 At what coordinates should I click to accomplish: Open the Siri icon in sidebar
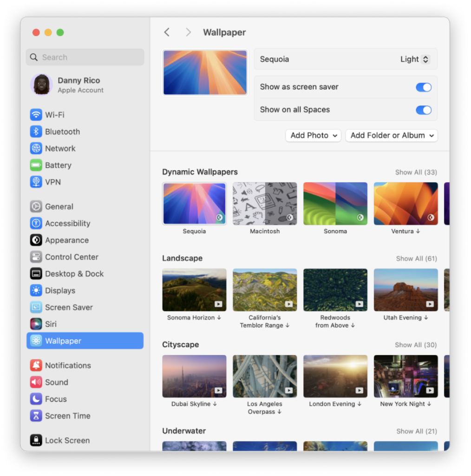36,324
